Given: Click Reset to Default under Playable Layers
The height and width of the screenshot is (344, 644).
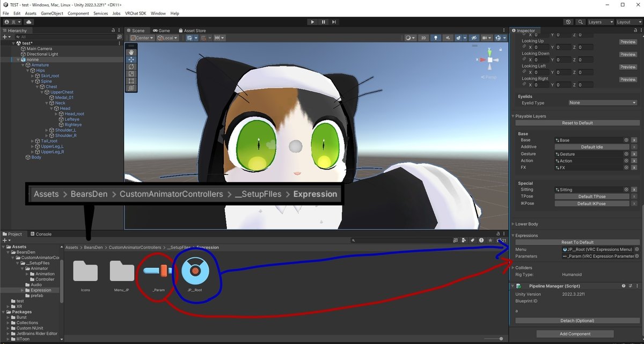Looking at the screenshot, I should (x=577, y=123).
